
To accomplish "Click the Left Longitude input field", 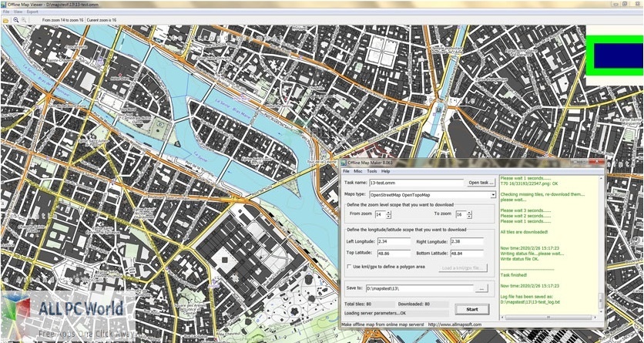I will tap(394, 241).
